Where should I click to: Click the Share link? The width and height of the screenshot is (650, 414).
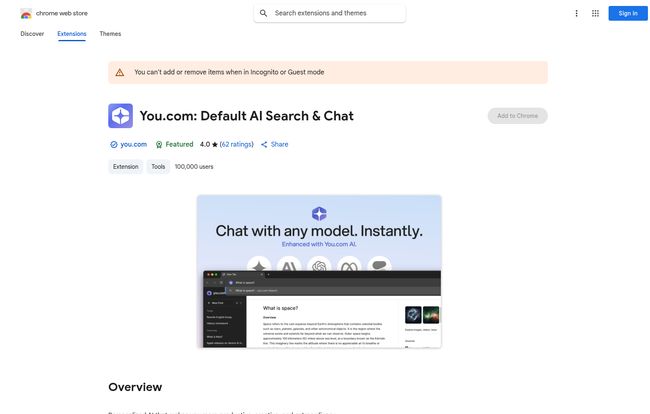279,144
